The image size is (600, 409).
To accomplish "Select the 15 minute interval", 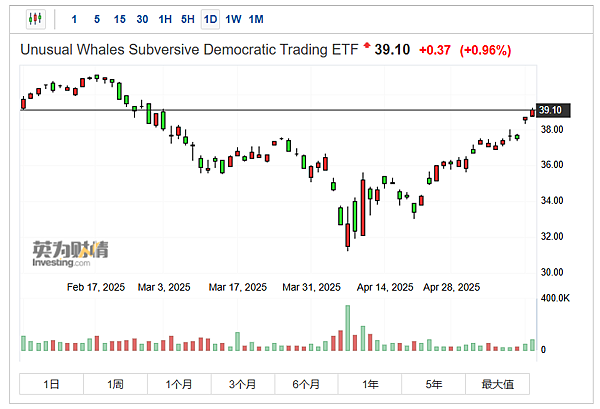I will [x=119, y=19].
